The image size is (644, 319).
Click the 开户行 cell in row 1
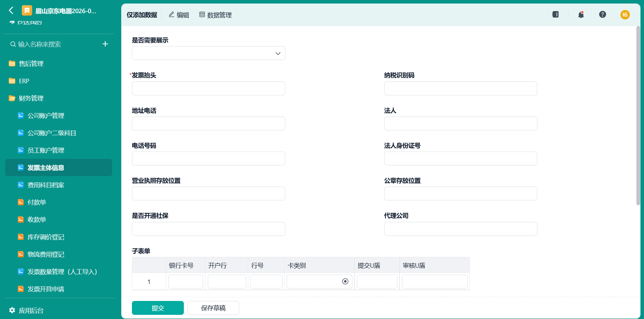click(x=227, y=282)
